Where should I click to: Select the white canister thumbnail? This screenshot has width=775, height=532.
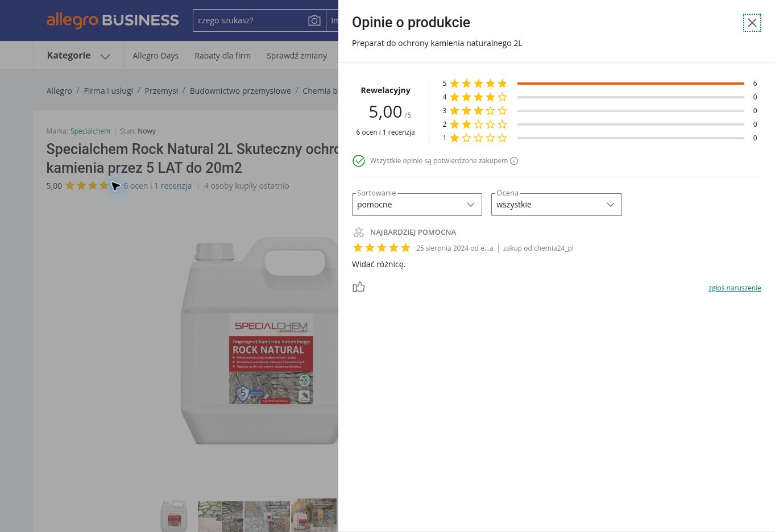[x=174, y=516]
